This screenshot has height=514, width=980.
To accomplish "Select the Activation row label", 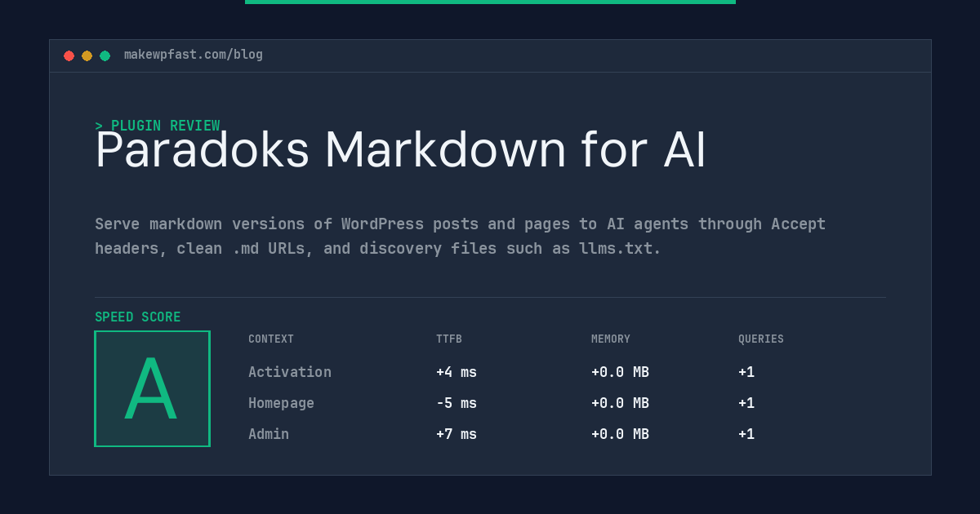I will pos(290,372).
